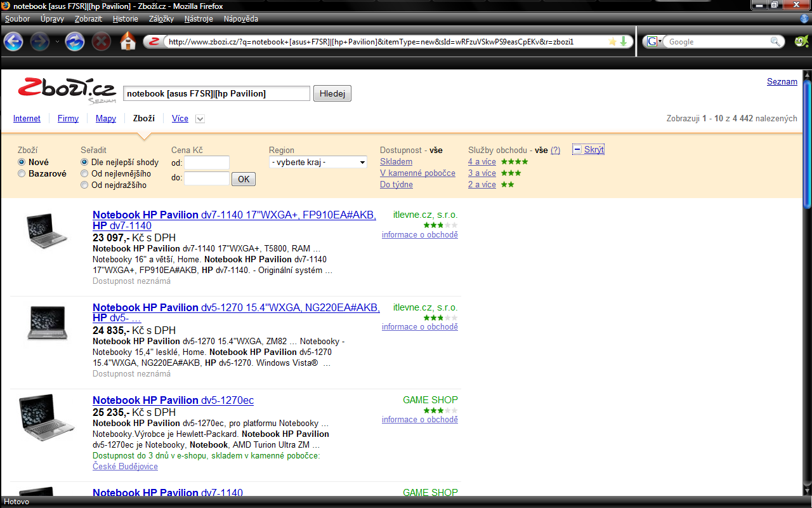This screenshot has height=508, width=812.
Task: Open 'informace o obchodě' for GAME SHOP 25 235 Kč
Action: pos(420,419)
